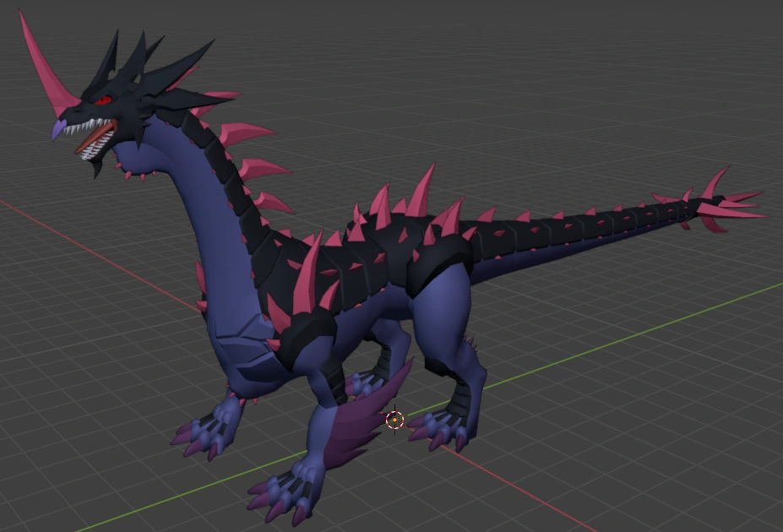Viewport: 783px width, 532px height.
Task: Click the purple beak tip on the dragon's nose
Action: pyautogui.click(x=58, y=130)
